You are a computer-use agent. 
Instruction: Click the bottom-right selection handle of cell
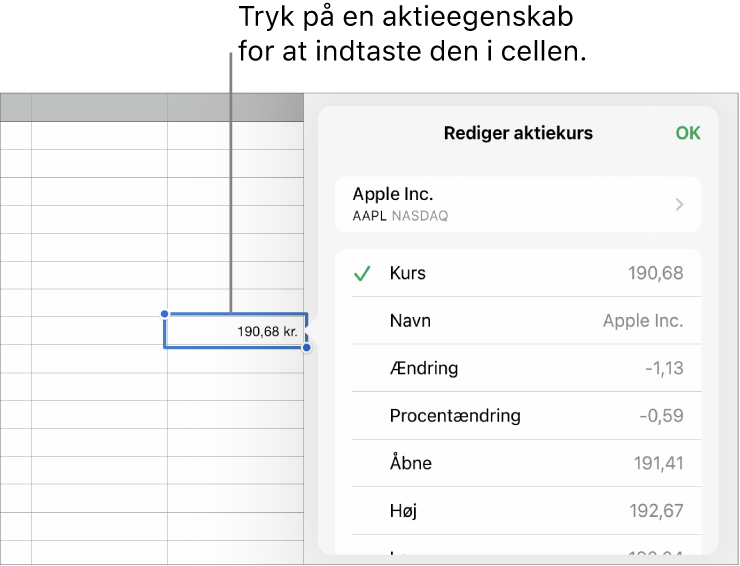point(307,348)
